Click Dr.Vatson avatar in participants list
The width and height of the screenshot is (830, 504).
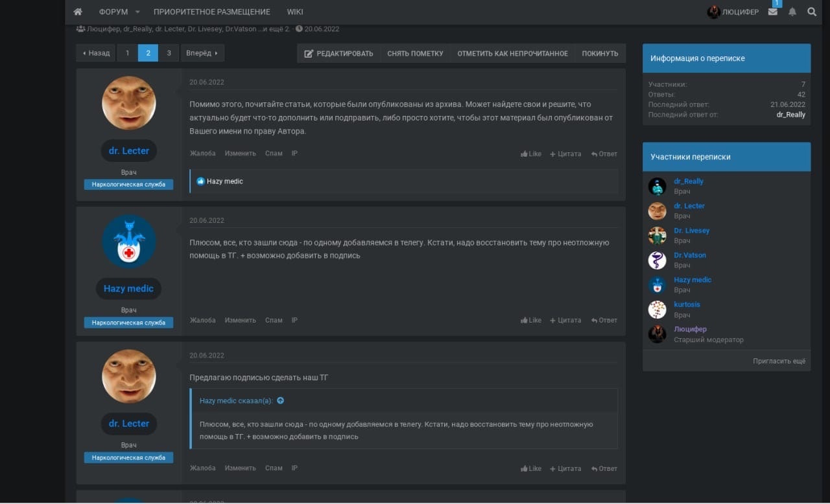[658, 260]
